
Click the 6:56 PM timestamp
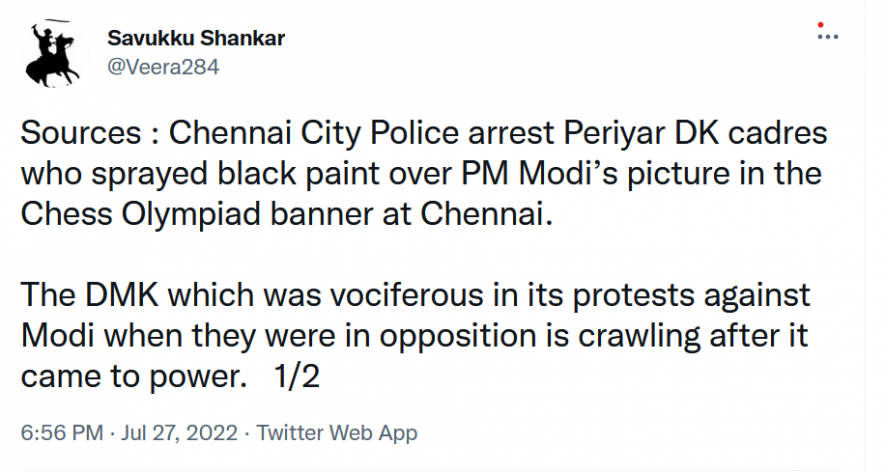click(x=61, y=434)
